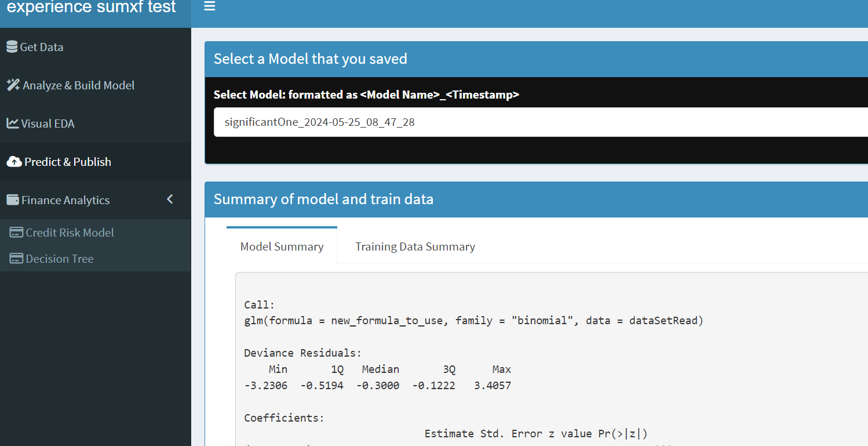
Task: Select the Model Summary tab
Action: (282, 246)
